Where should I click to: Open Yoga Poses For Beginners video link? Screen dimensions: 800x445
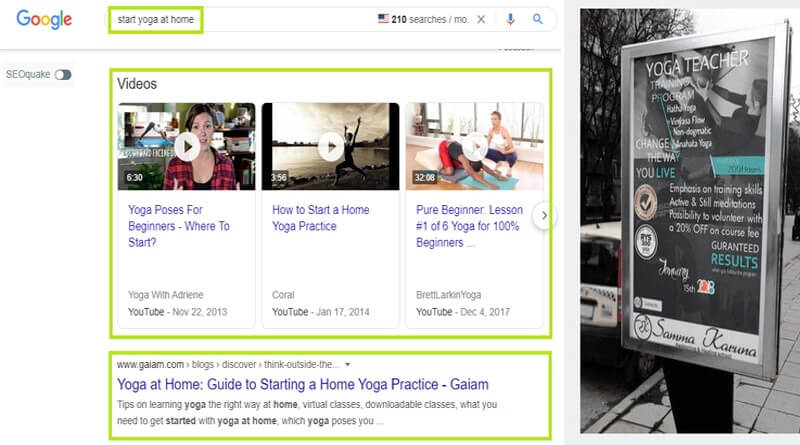[x=179, y=226]
